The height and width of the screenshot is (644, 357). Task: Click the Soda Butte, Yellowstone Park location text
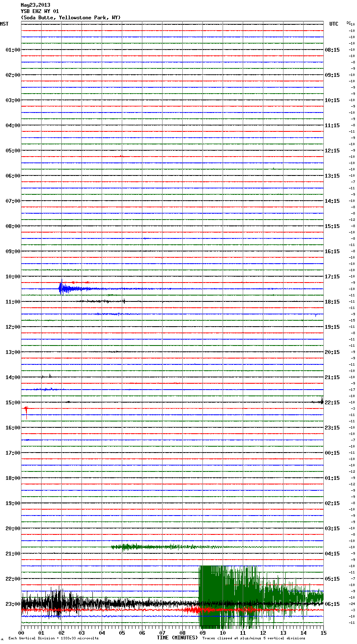(71, 18)
